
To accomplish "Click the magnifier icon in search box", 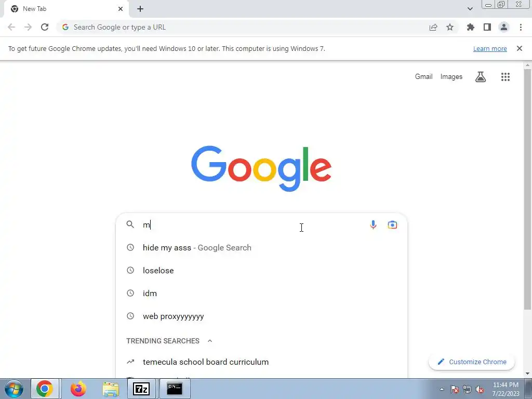I will 130,224.
